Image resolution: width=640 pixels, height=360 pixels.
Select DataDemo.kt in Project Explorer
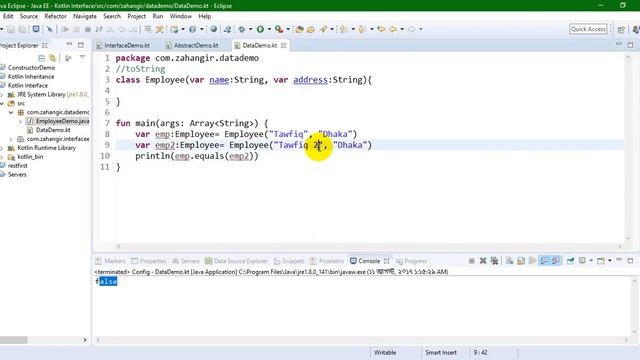(53, 130)
